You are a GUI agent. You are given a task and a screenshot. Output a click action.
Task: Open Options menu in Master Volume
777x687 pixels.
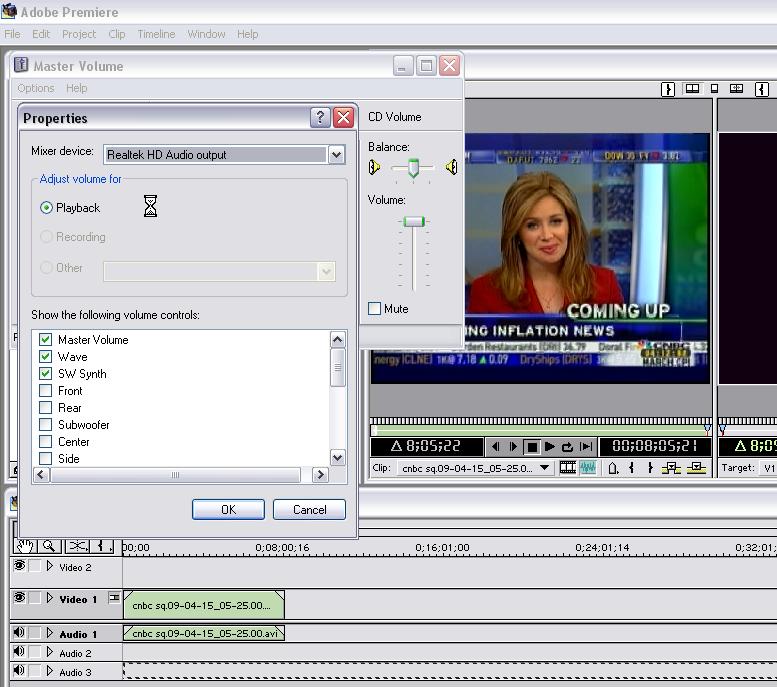click(x=36, y=88)
